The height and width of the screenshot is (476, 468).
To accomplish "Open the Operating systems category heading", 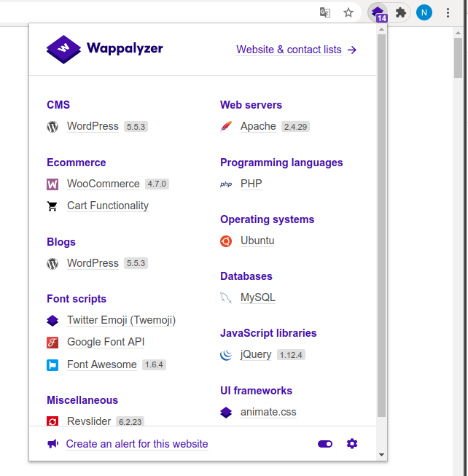I will coord(267,219).
